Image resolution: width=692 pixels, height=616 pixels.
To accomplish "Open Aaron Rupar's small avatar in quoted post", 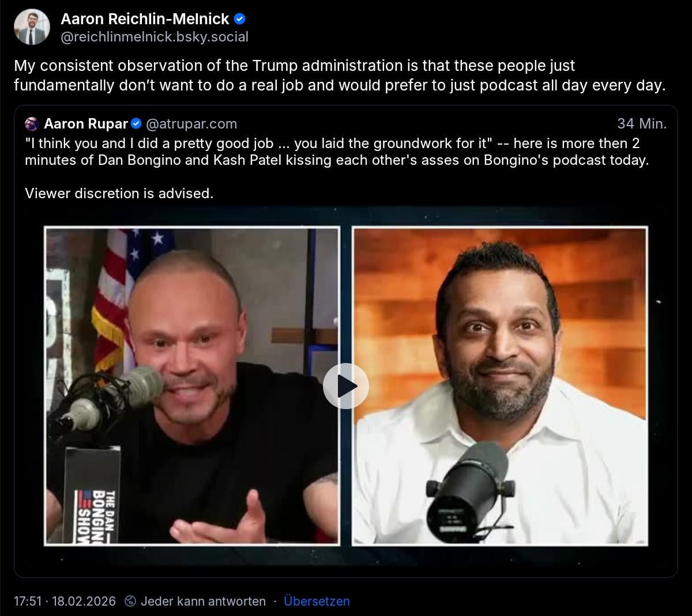I will (x=32, y=123).
